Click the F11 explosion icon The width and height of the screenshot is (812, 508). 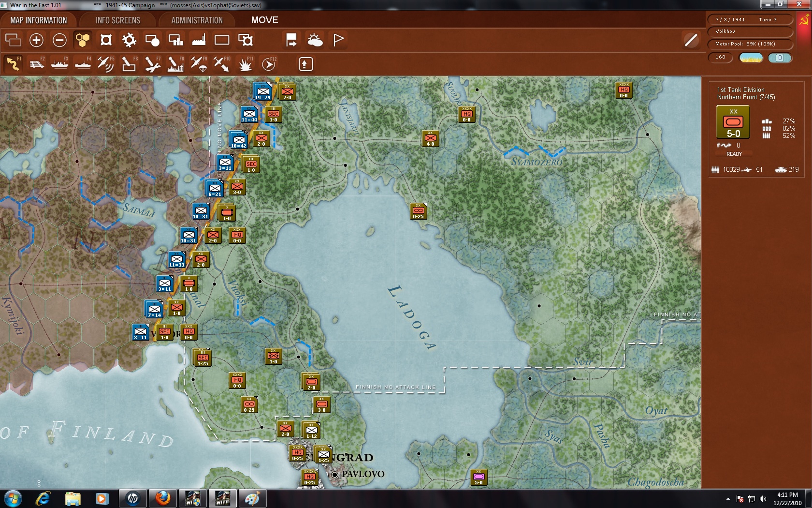pyautogui.click(x=245, y=64)
